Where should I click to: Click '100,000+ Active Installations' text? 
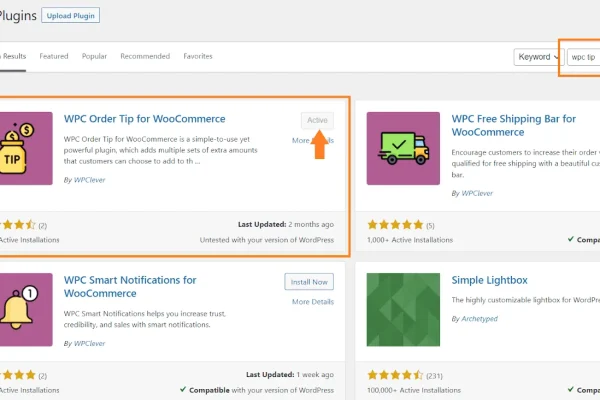(x=414, y=390)
